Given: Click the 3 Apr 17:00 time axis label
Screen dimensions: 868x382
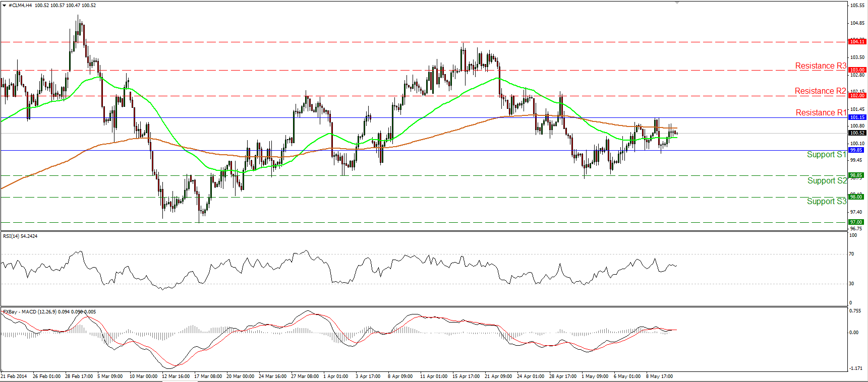Looking at the screenshot, I should coord(368,376).
